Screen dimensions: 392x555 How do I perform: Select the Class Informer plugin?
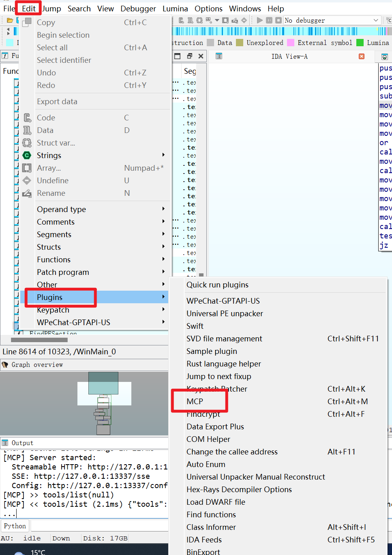click(277, 527)
